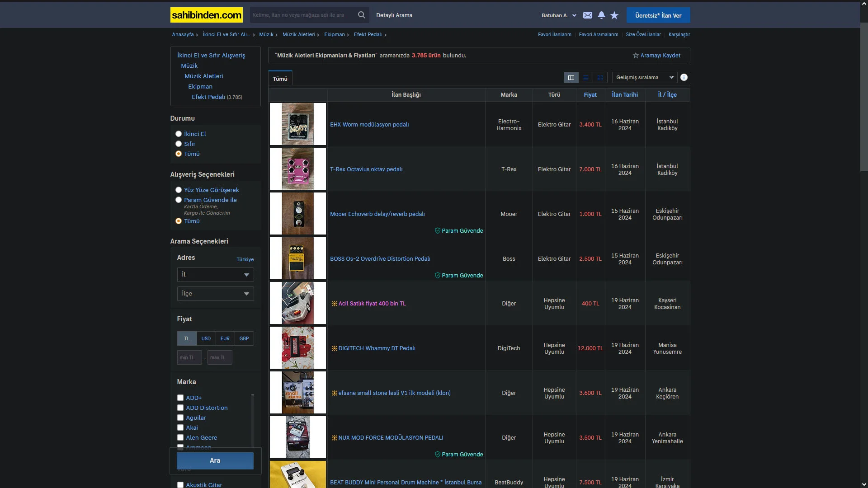868x488 pixels.
Task: Click the brand list scrollbar
Action: 253,420
